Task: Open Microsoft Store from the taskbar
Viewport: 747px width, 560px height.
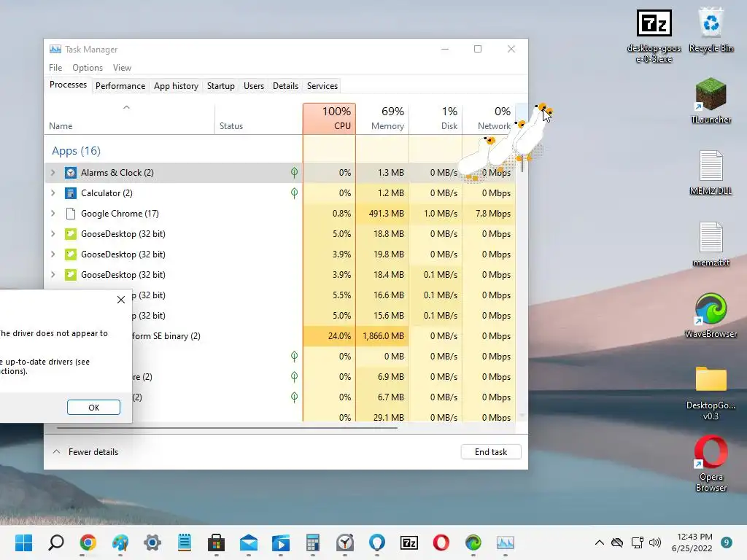Action: (216, 542)
